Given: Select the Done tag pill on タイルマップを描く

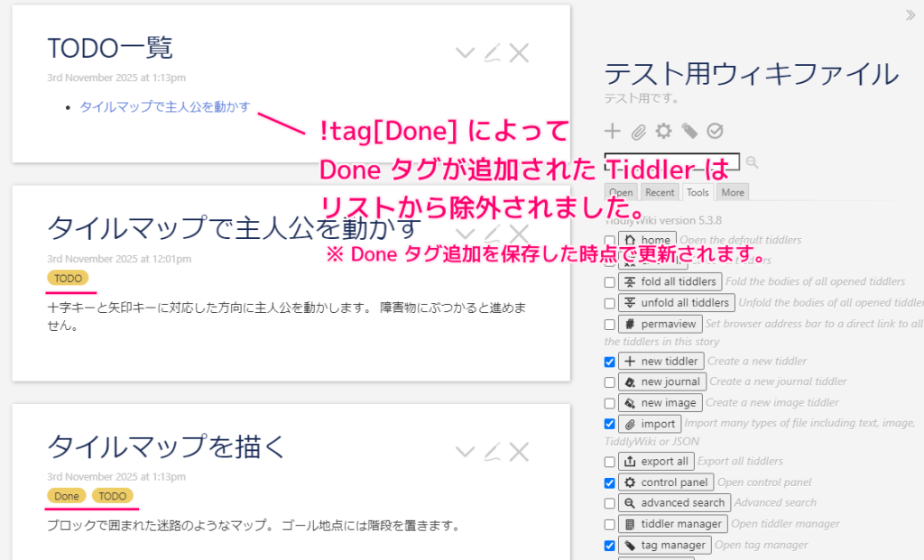Looking at the screenshot, I should (66, 496).
